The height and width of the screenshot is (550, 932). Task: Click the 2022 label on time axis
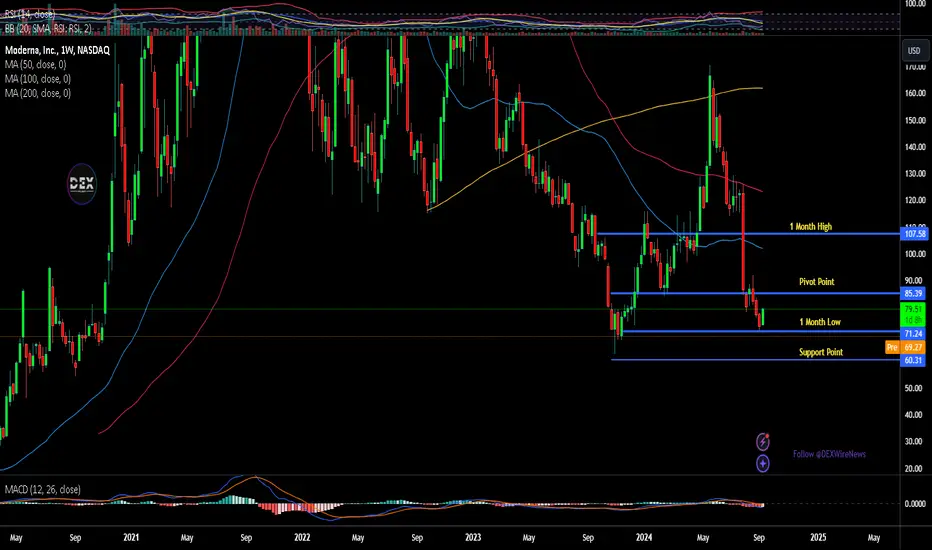[x=302, y=538]
